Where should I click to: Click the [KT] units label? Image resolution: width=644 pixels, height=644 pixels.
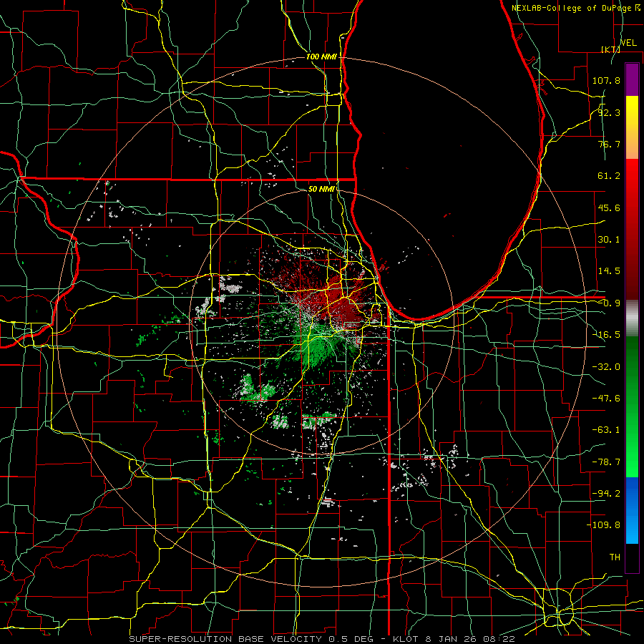tap(611, 49)
